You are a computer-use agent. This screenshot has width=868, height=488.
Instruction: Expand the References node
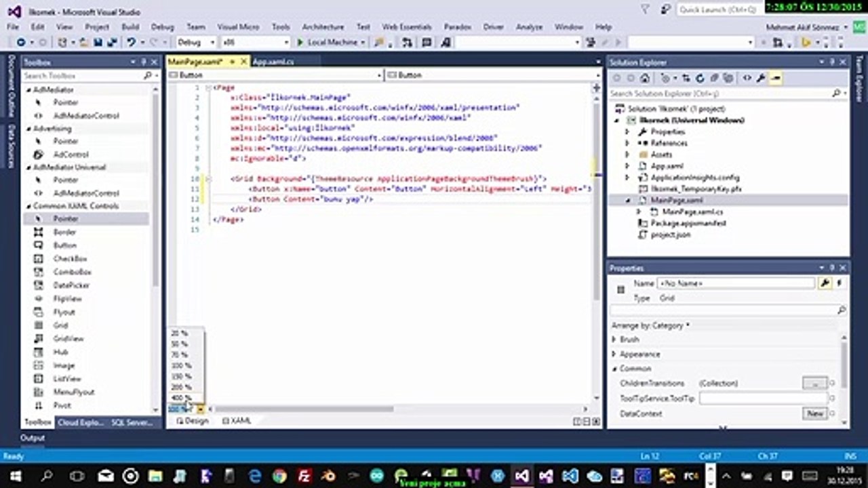pyautogui.click(x=627, y=143)
